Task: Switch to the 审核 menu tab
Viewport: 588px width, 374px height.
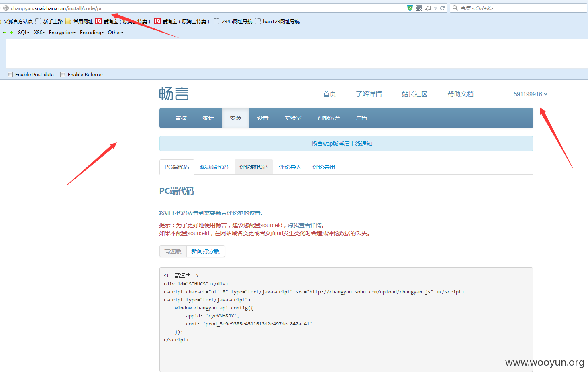Action: pyautogui.click(x=181, y=118)
